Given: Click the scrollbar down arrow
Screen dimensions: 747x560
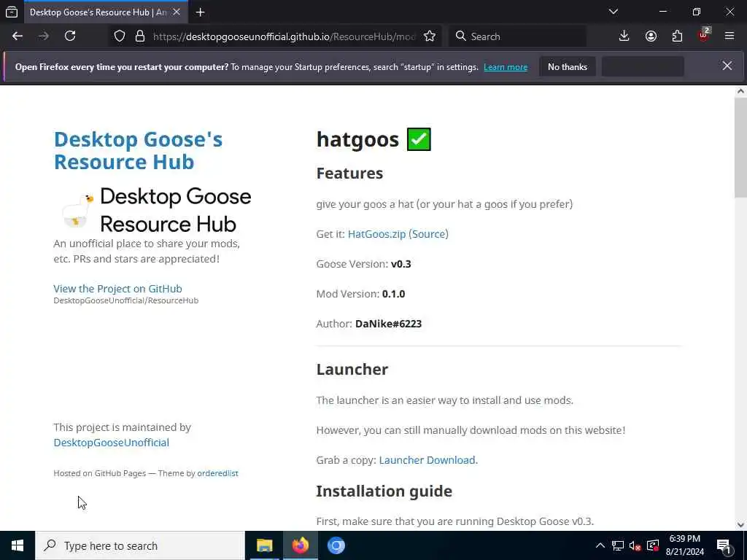Looking at the screenshot, I should (741, 525).
